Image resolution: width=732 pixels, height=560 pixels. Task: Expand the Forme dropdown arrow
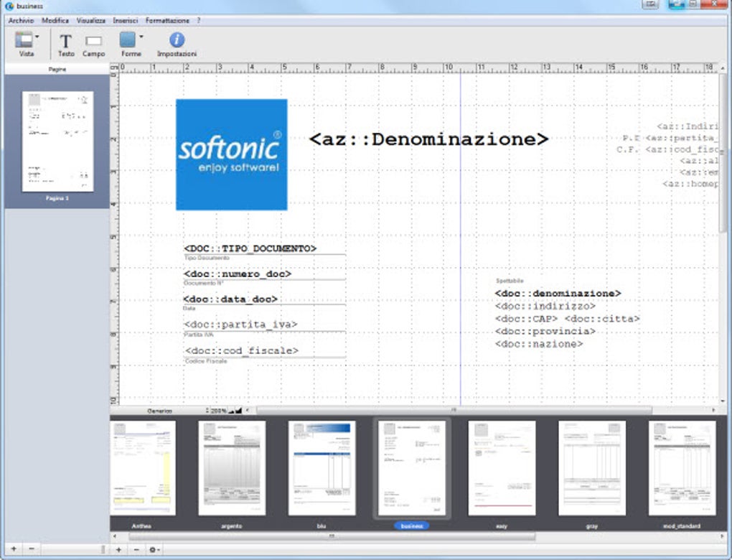[141, 36]
